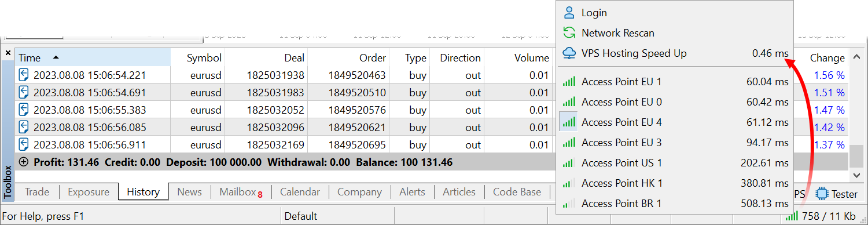Image resolution: width=868 pixels, height=225 pixels.
Task: Open the Calendar tab
Action: tap(300, 192)
